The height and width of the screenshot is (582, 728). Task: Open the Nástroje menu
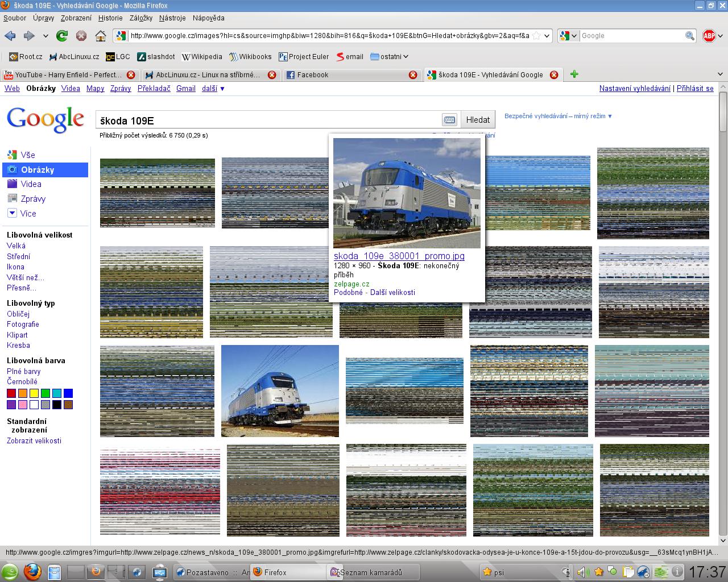tap(172, 18)
